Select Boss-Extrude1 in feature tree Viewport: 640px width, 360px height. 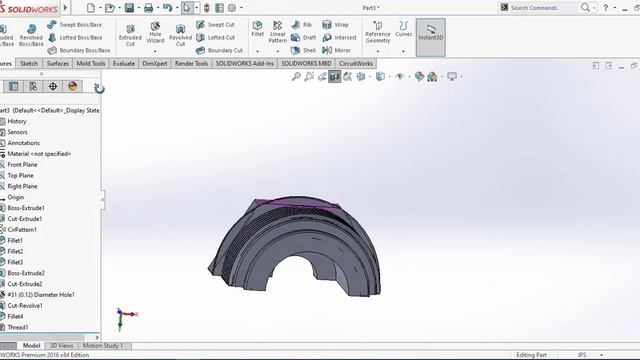tap(26, 208)
